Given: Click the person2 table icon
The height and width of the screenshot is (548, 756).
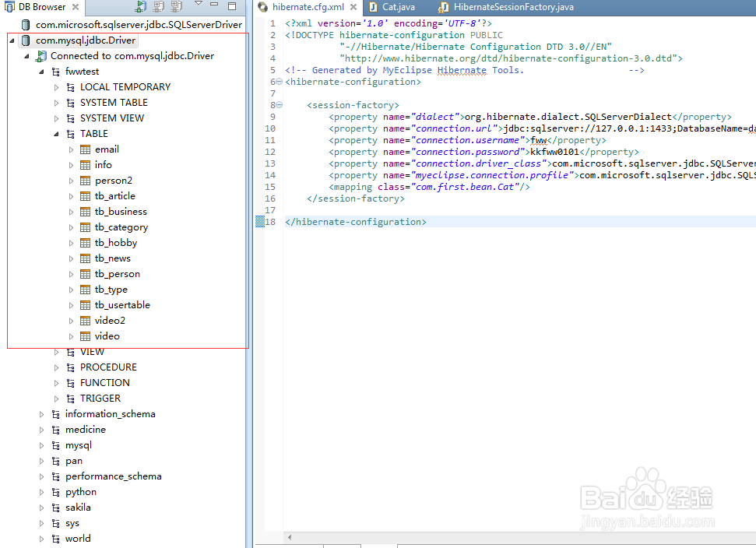Looking at the screenshot, I should pyautogui.click(x=86, y=181).
